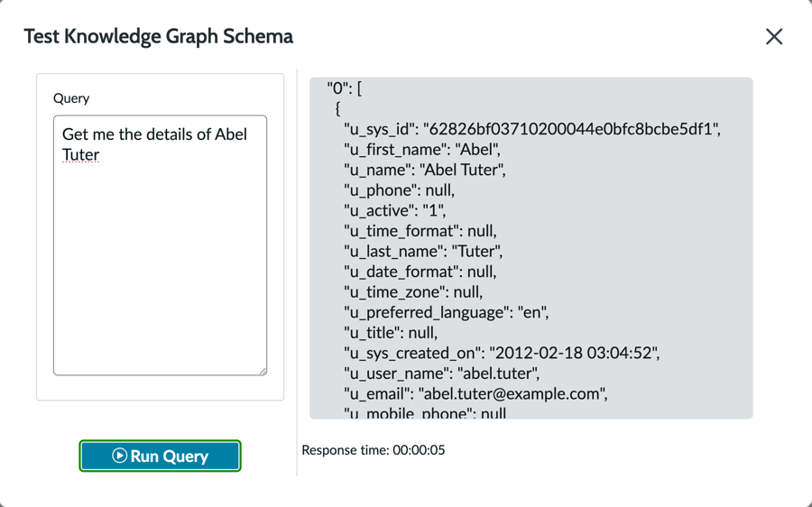Click the "u_email" address line
This screenshot has width=812, height=507.
[x=475, y=393]
